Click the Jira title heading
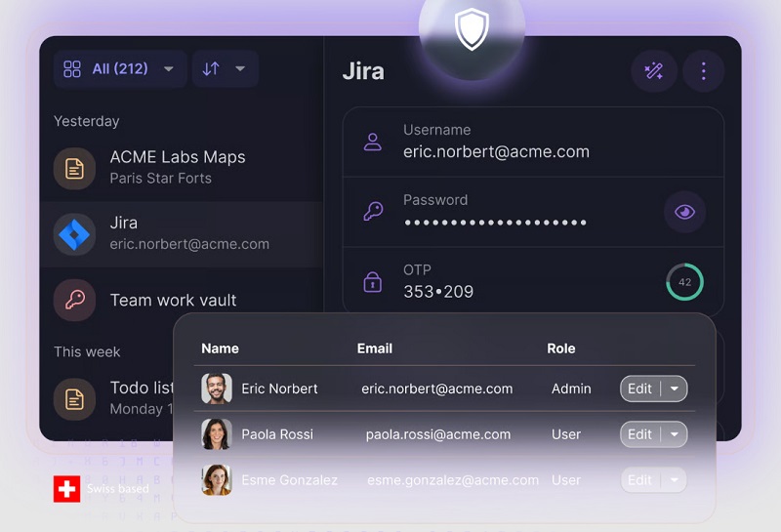The height and width of the screenshot is (532, 781). pyautogui.click(x=363, y=71)
